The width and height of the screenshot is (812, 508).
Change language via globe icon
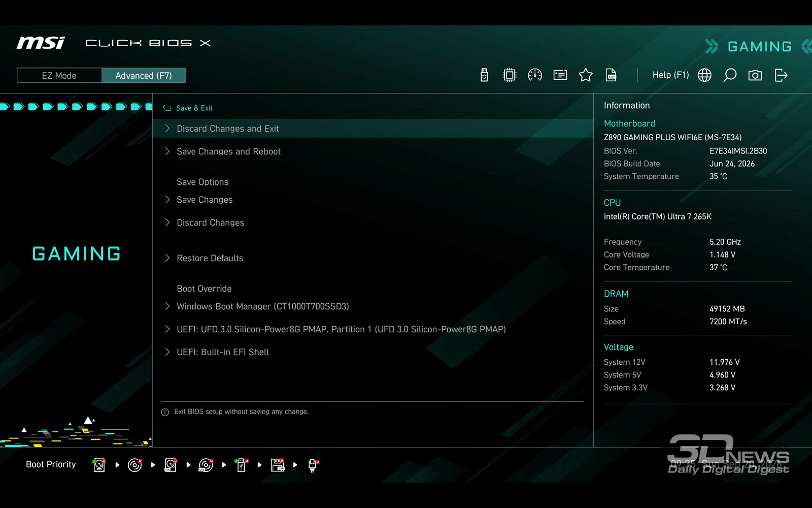click(704, 75)
